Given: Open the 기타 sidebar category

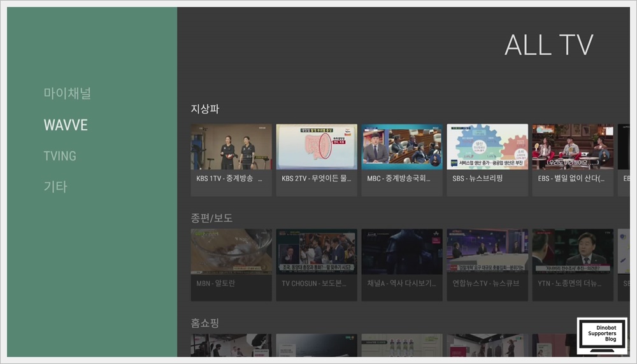Looking at the screenshot, I should 55,186.
